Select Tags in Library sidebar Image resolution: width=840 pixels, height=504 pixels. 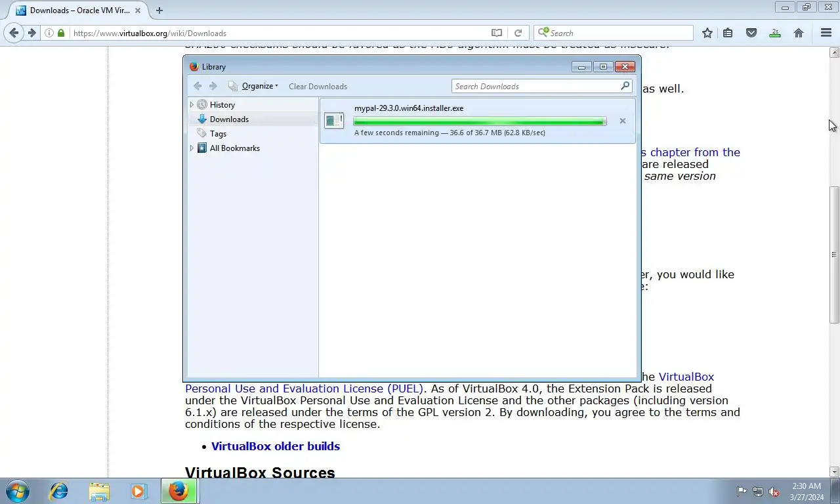click(x=218, y=134)
